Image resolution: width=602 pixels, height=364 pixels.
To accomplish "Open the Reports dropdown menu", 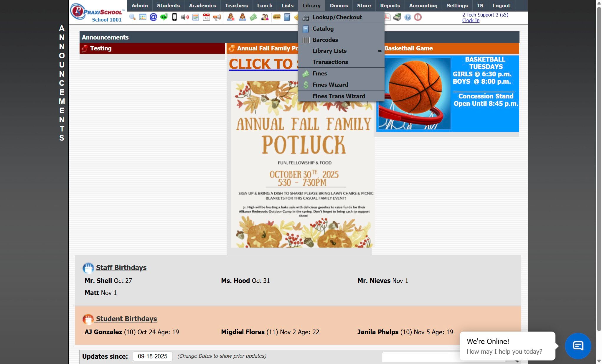I will click(390, 6).
